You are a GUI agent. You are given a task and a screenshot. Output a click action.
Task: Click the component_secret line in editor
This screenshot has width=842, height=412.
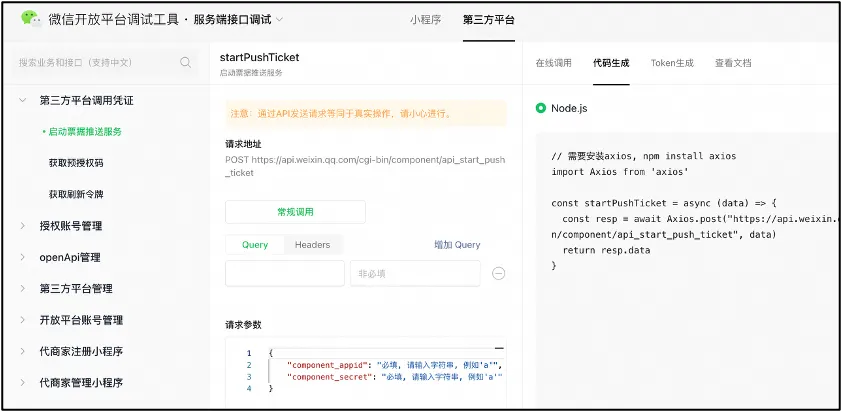tap(395, 377)
